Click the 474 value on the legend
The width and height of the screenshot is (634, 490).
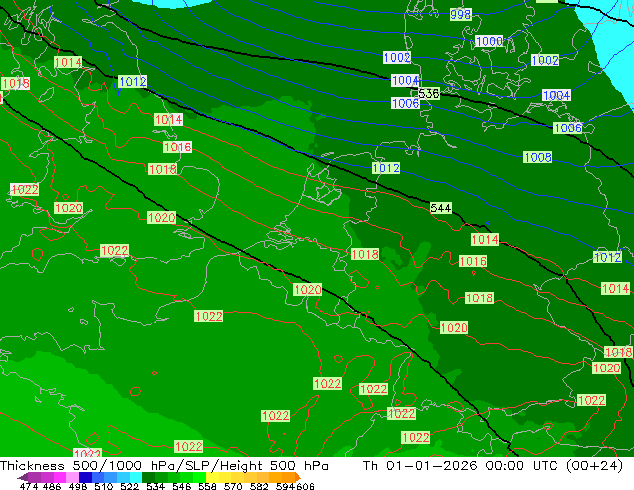[29, 486]
